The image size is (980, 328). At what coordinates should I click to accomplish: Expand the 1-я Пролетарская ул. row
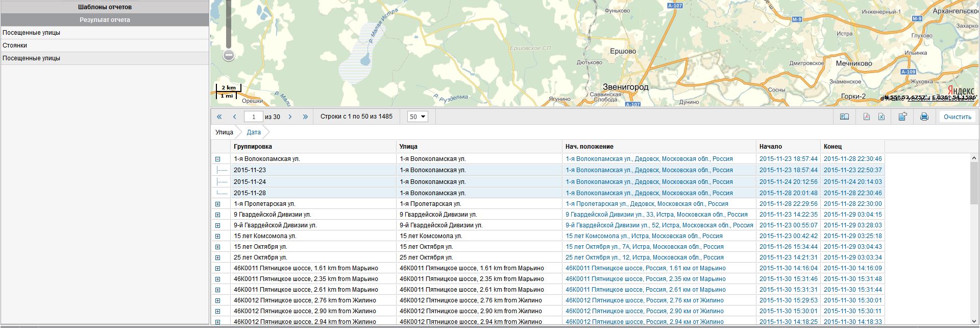(217, 204)
